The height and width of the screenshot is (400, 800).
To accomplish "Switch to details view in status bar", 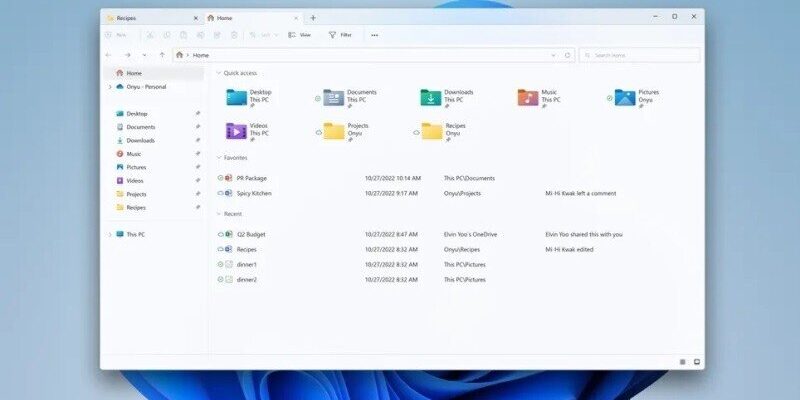I will pyautogui.click(x=683, y=362).
